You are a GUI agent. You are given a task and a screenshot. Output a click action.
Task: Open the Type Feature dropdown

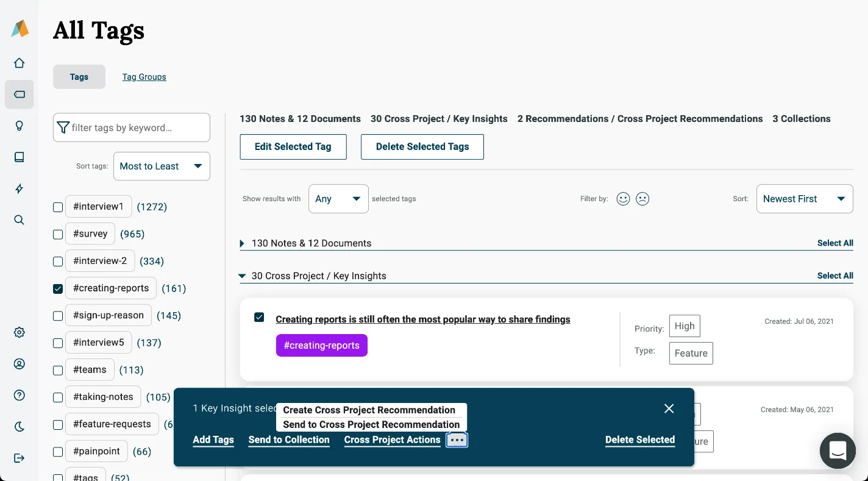coord(691,353)
